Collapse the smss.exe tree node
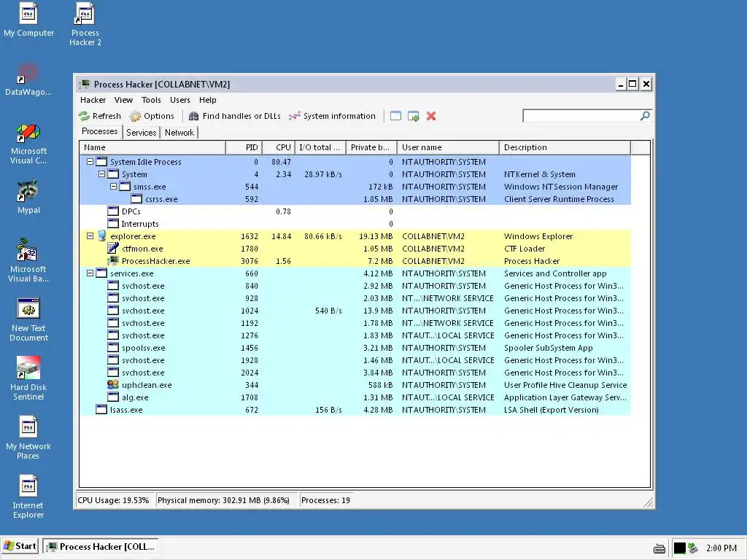 point(113,187)
